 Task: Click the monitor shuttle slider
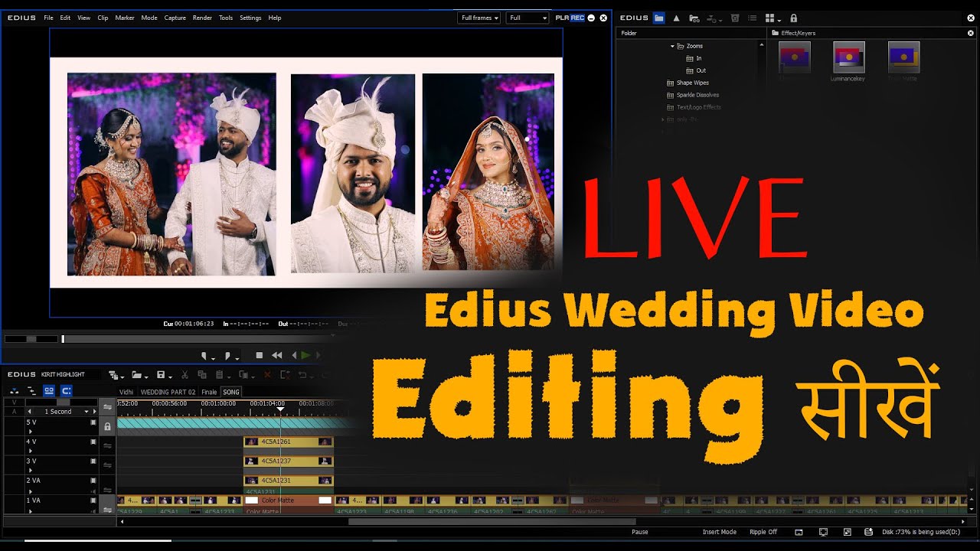(31, 339)
